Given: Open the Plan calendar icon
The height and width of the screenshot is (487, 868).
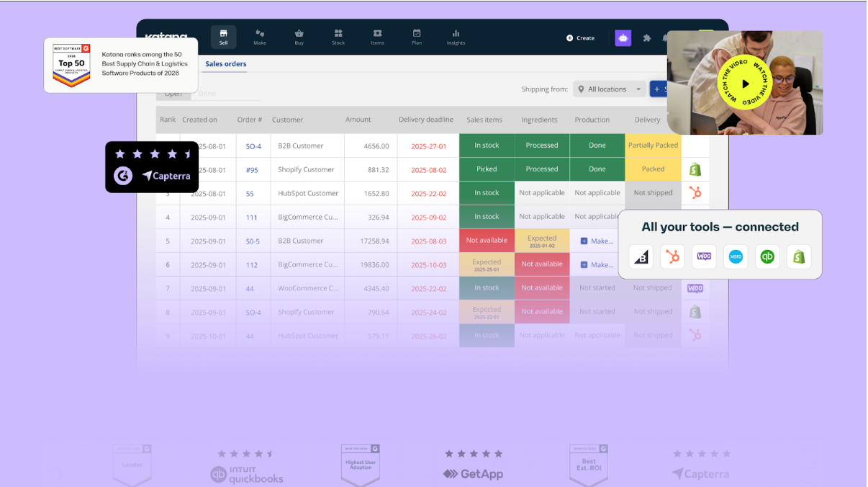Looking at the screenshot, I should (417, 37).
